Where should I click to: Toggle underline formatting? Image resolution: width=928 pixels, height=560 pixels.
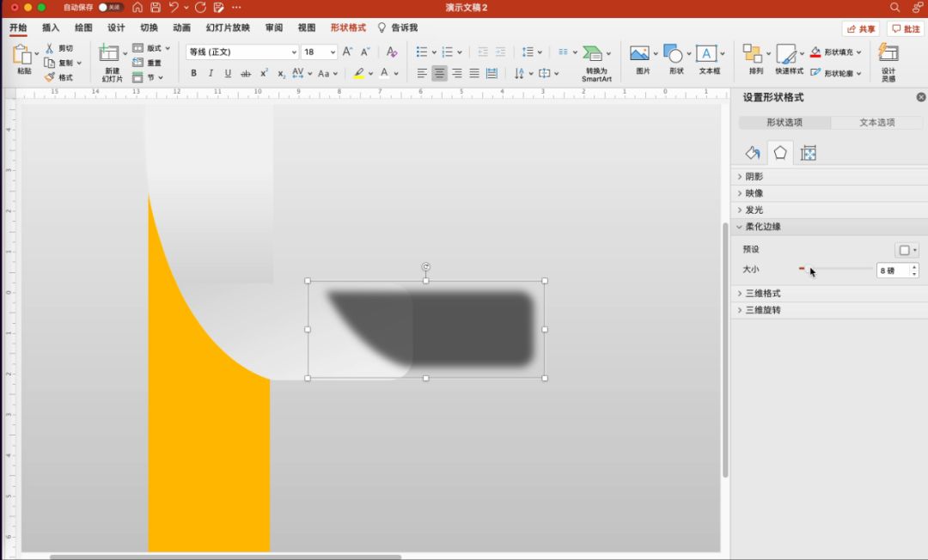pos(228,73)
